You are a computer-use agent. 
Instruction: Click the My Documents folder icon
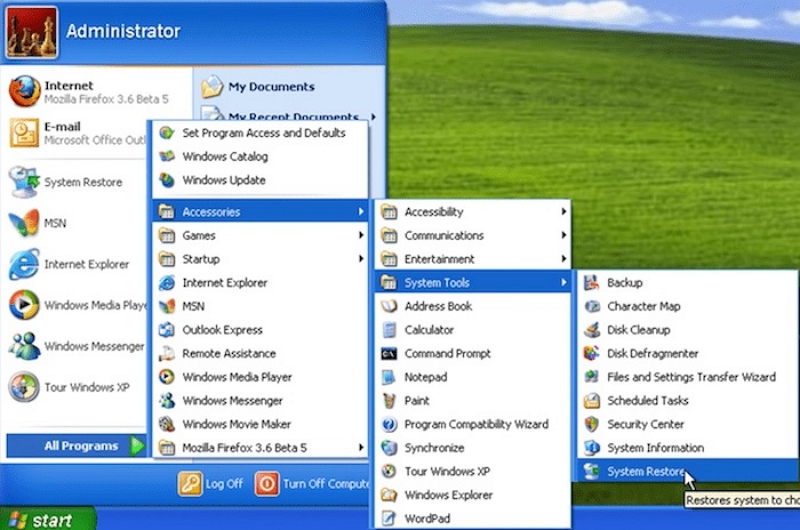click(212, 86)
